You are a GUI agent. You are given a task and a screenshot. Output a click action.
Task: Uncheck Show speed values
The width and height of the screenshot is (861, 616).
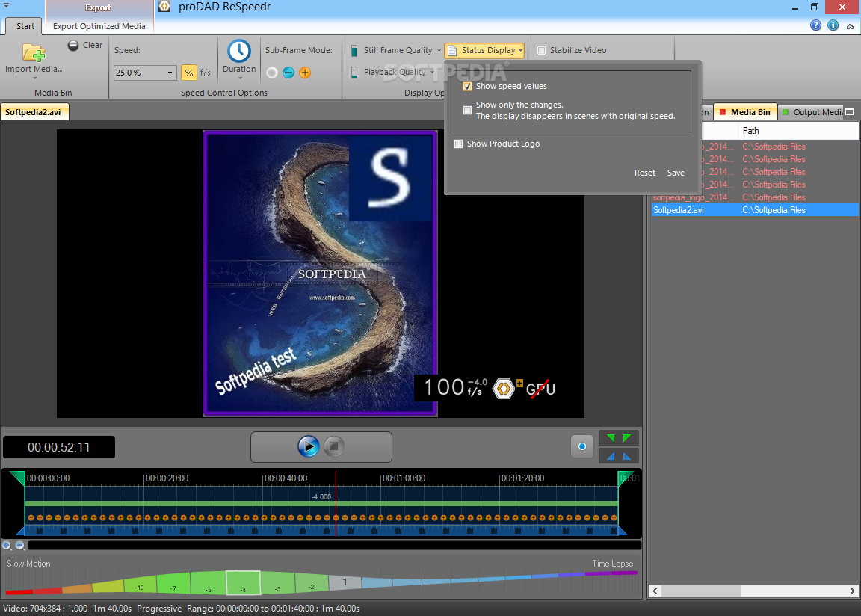tap(468, 86)
